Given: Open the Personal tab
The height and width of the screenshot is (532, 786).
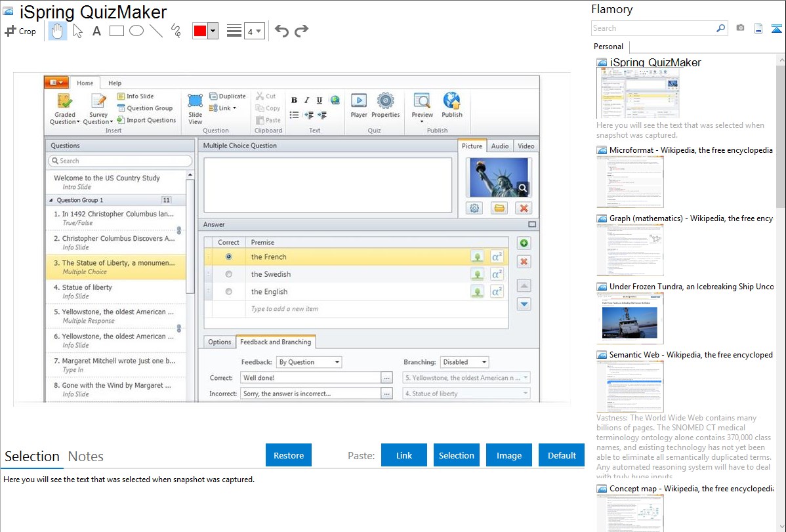Looking at the screenshot, I should pos(608,47).
